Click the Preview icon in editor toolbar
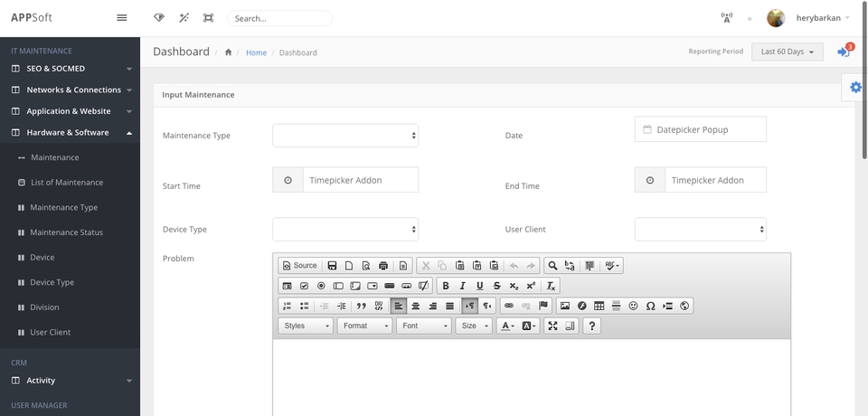Image resolution: width=868 pixels, height=416 pixels. (x=366, y=265)
